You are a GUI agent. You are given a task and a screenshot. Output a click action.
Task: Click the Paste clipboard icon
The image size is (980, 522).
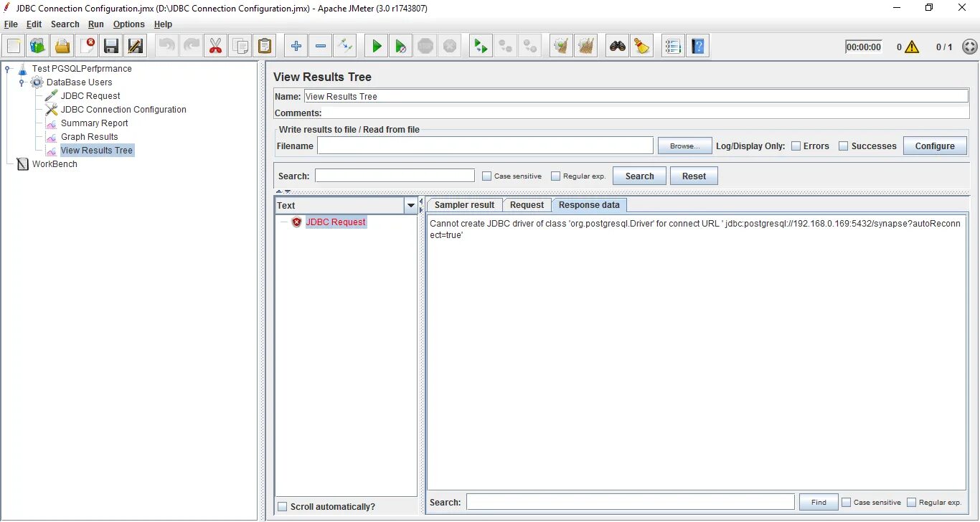[265, 47]
